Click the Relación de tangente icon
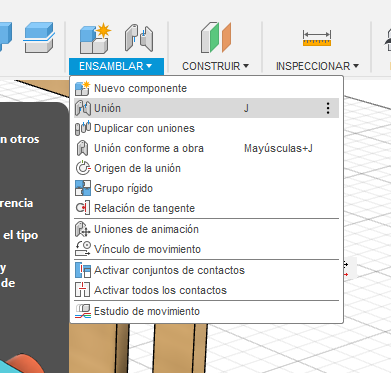The width and height of the screenshot is (391, 373). point(83,208)
